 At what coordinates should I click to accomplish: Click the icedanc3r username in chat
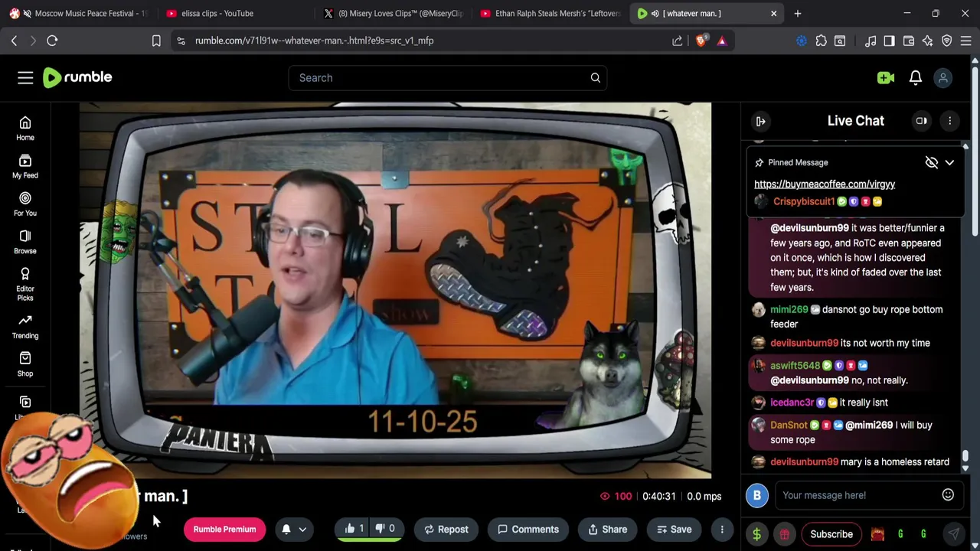(792, 402)
